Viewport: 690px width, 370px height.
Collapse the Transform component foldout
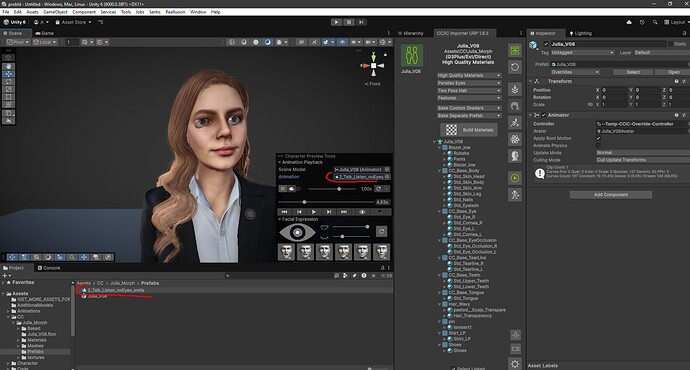pyautogui.click(x=531, y=81)
